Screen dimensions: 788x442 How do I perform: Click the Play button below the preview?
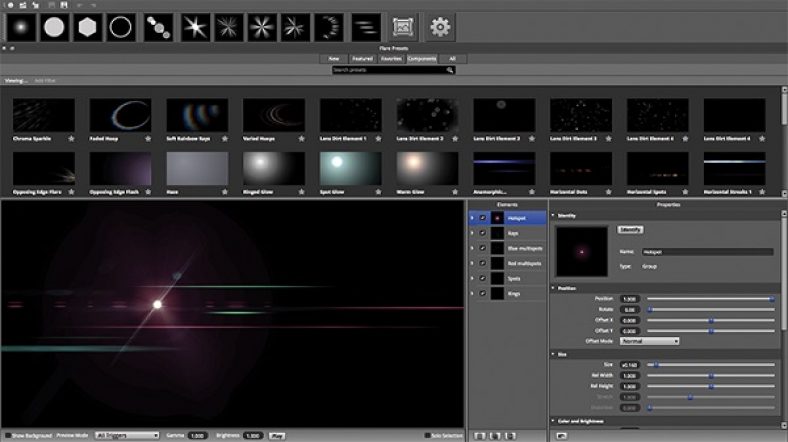[278, 436]
